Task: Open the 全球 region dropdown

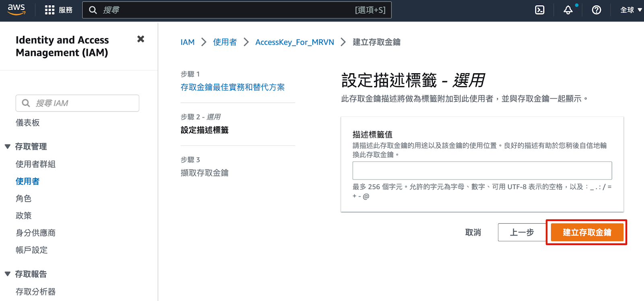Action: click(x=631, y=10)
